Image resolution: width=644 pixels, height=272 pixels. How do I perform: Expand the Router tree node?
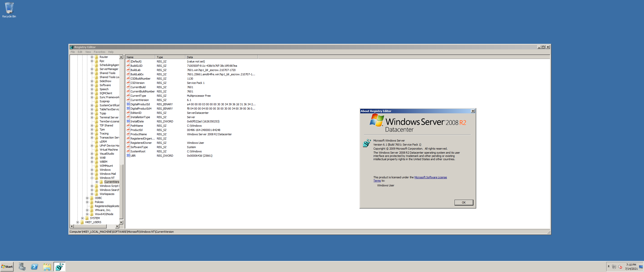(92, 57)
